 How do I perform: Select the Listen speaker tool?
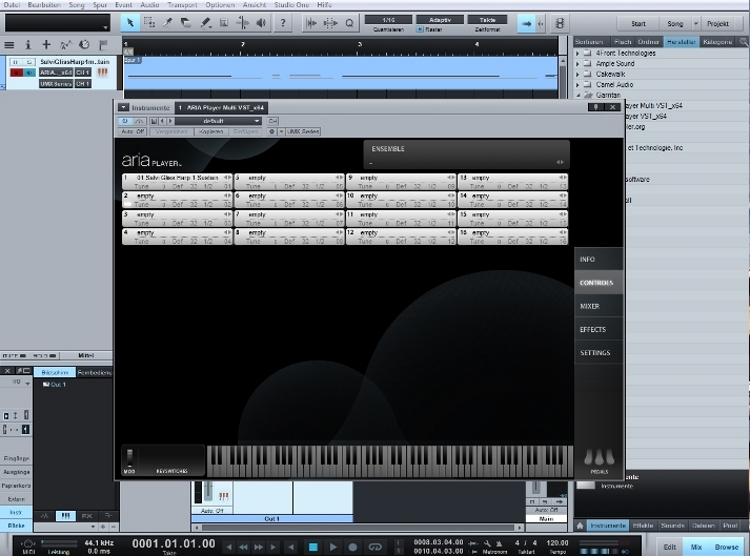(x=262, y=22)
